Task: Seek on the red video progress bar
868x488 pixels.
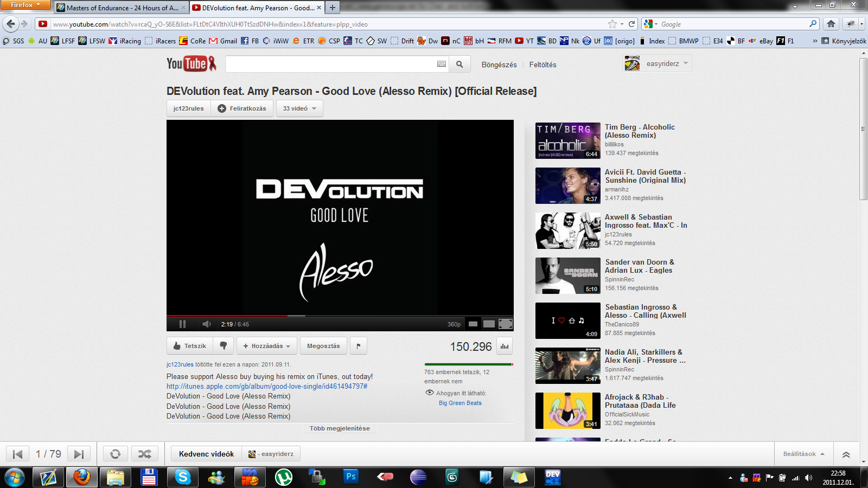Action: (340, 316)
